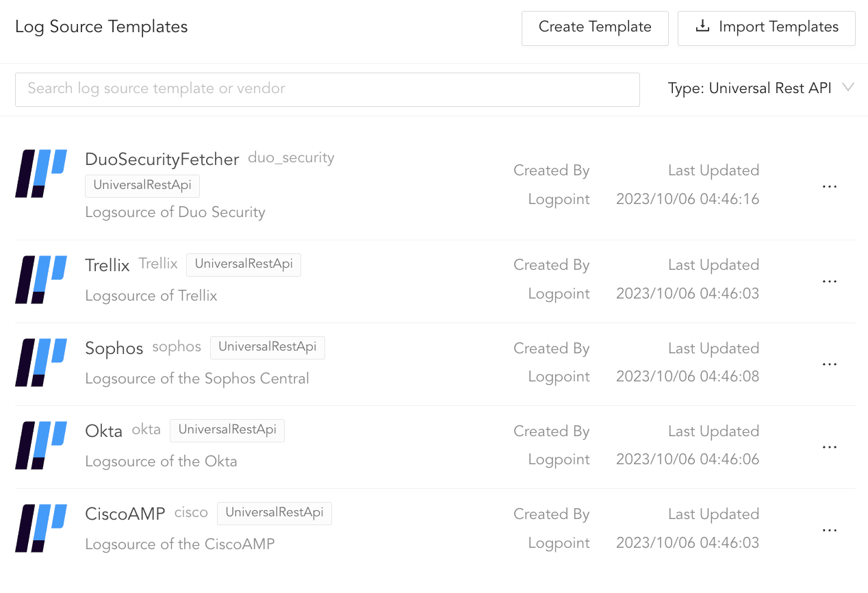Click the Sophos template logo icon
Screen dimensions: 868x593
click(40, 363)
